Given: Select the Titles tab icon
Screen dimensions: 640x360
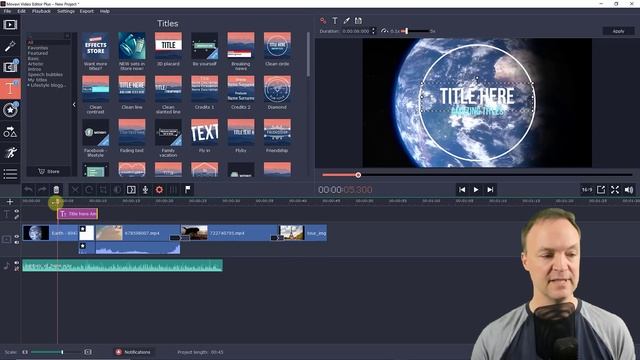Looking at the screenshot, I should 10,88.
